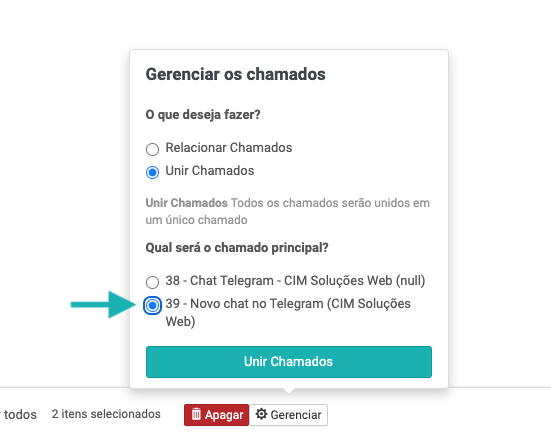
Task: Click the "Qual será o chamado principal?" heading
Action: pyautogui.click(x=237, y=248)
